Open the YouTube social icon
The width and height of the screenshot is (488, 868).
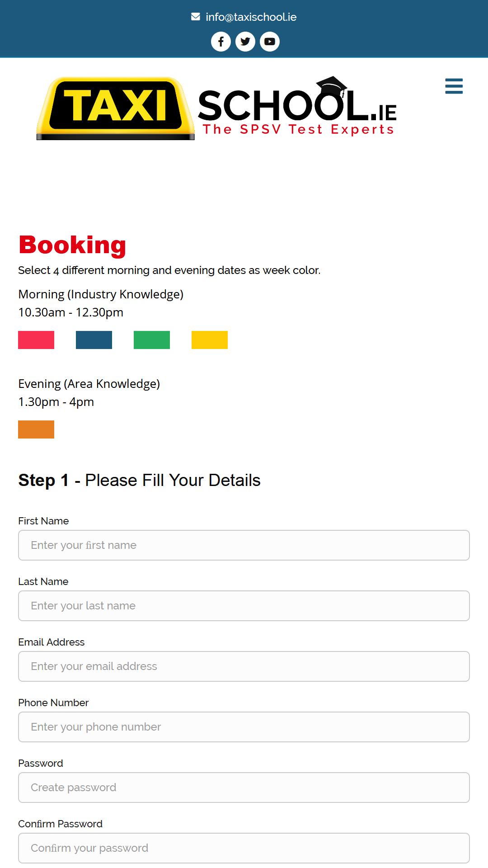coord(270,42)
